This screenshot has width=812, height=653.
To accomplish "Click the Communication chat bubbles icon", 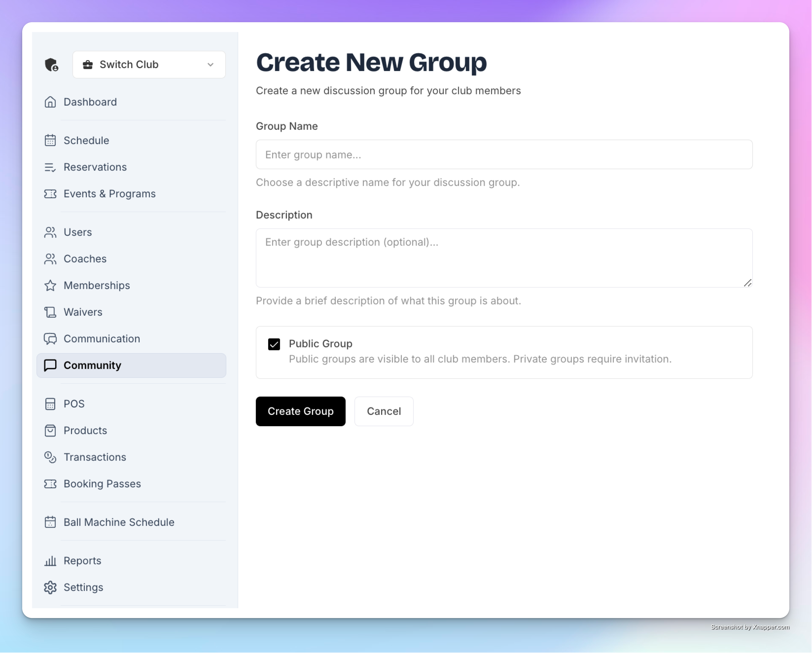I will pos(50,339).
